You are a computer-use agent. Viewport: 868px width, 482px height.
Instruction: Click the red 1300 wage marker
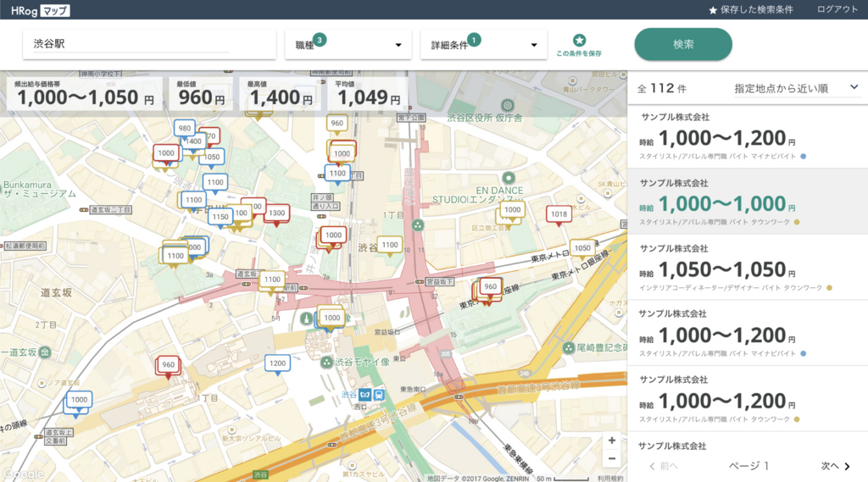[277, 213]
